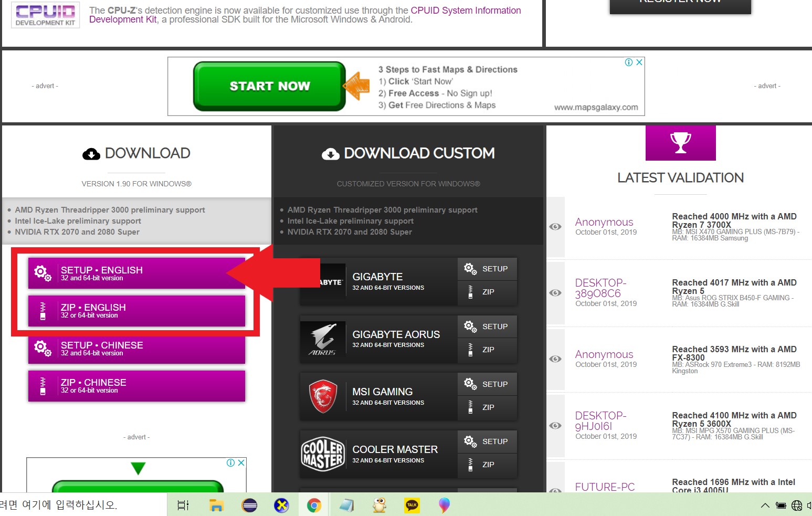
Task: Open Anonymous validation with Ryzen 7 3700X
Action: [604, 222]
